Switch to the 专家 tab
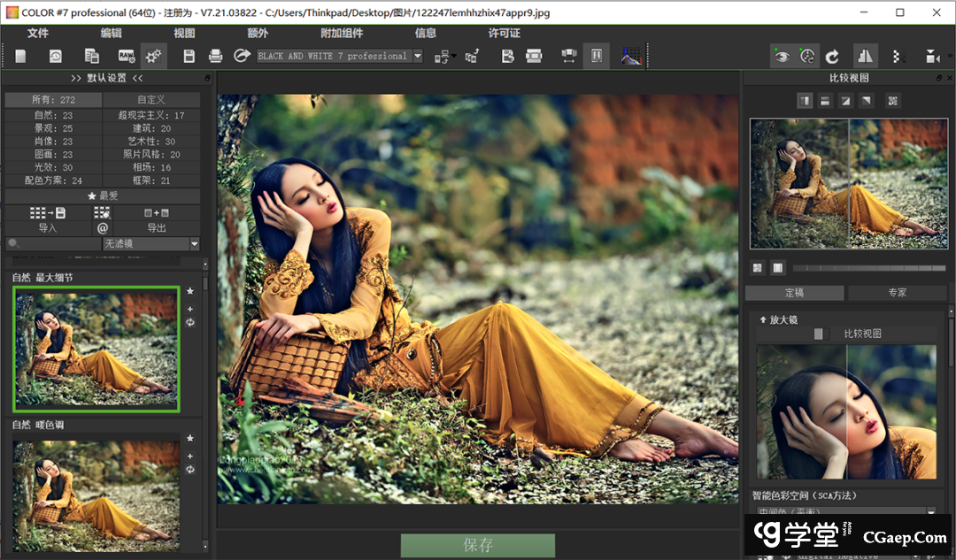956x560 pixels. point(897,293)
